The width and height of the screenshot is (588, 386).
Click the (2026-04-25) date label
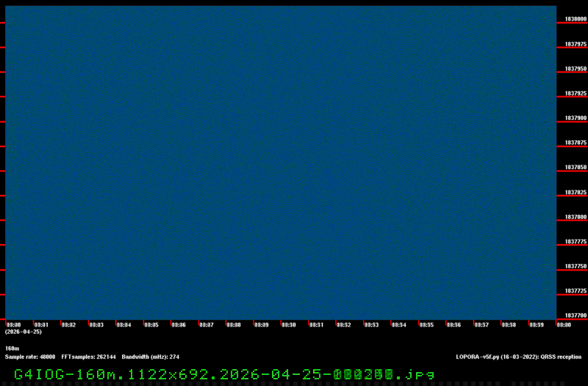pyautogui.click(x=24, y=332)
